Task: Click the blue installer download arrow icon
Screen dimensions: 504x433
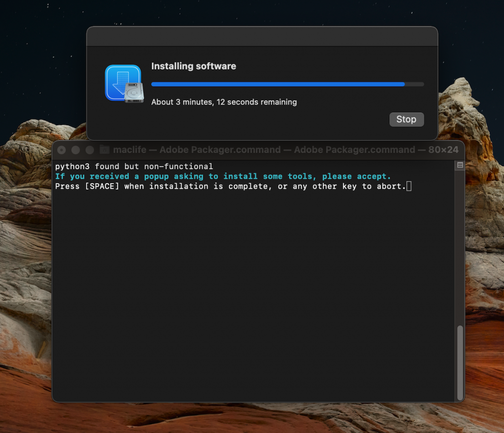Action: click(119, 81)
